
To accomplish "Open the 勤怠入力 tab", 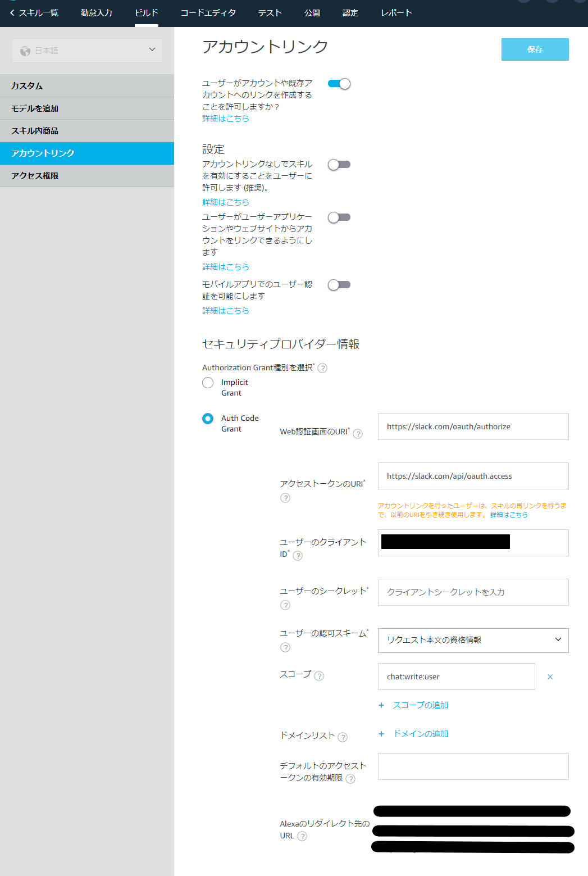I will (96, 13).
